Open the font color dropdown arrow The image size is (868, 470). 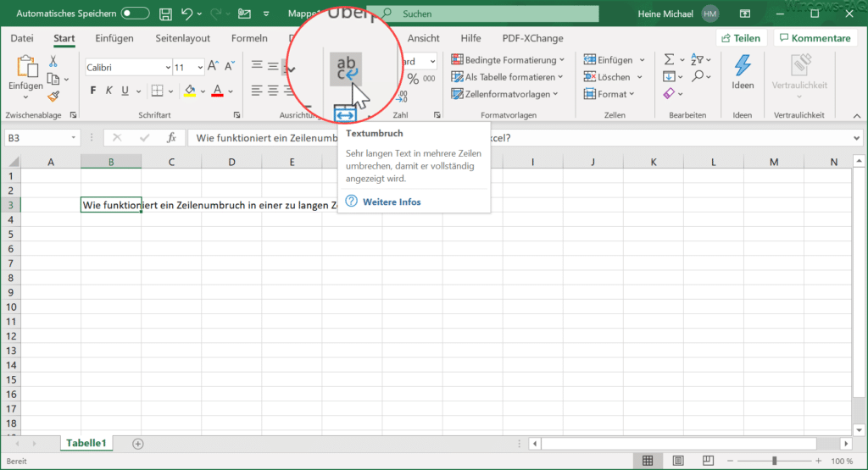coord(231,91)
